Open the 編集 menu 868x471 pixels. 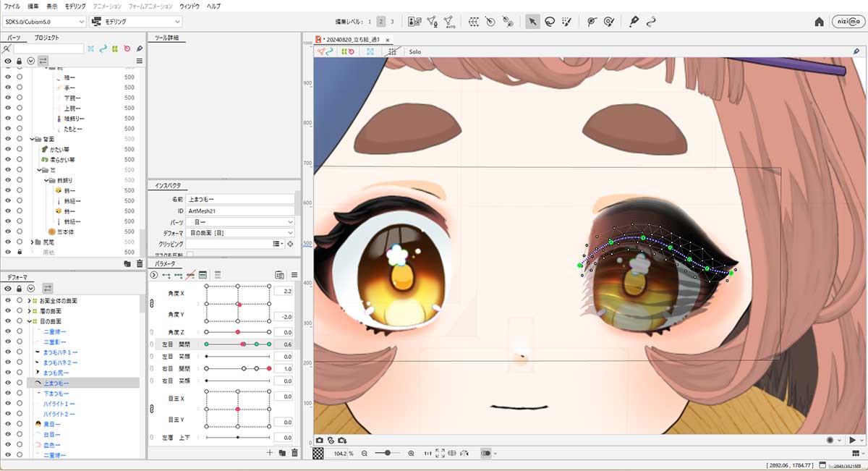click(33, 6)
